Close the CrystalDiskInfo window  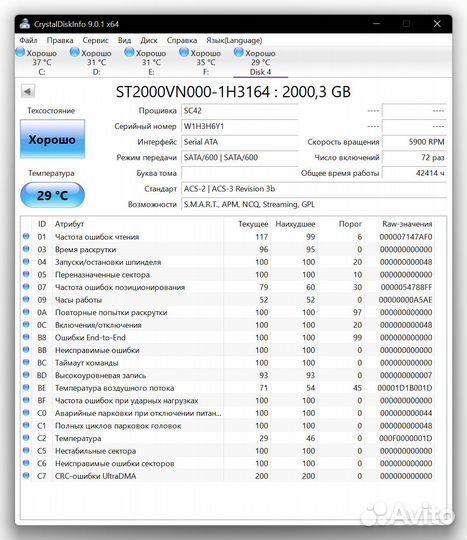click(x=437, y=24)
